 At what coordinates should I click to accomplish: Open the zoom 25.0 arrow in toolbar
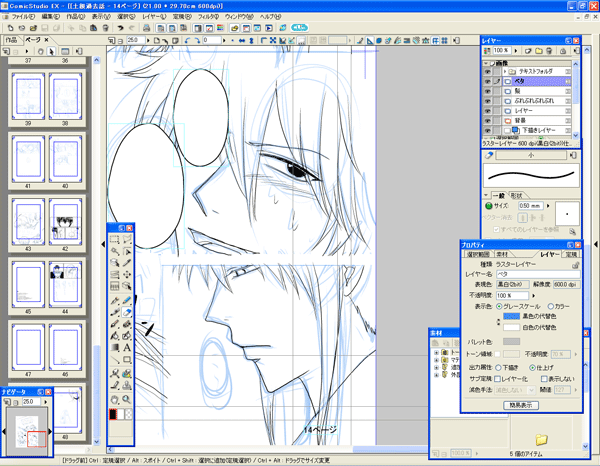coord(148,40)
